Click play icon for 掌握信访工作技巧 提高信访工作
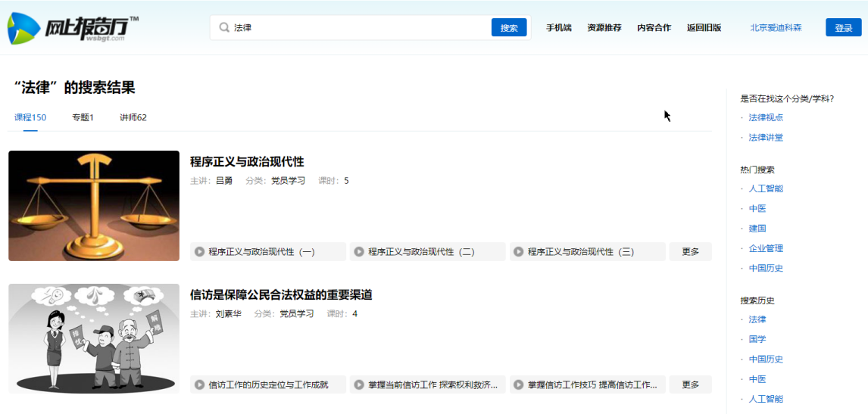Viewport: 868px width, 414px height. coord(519,384)
